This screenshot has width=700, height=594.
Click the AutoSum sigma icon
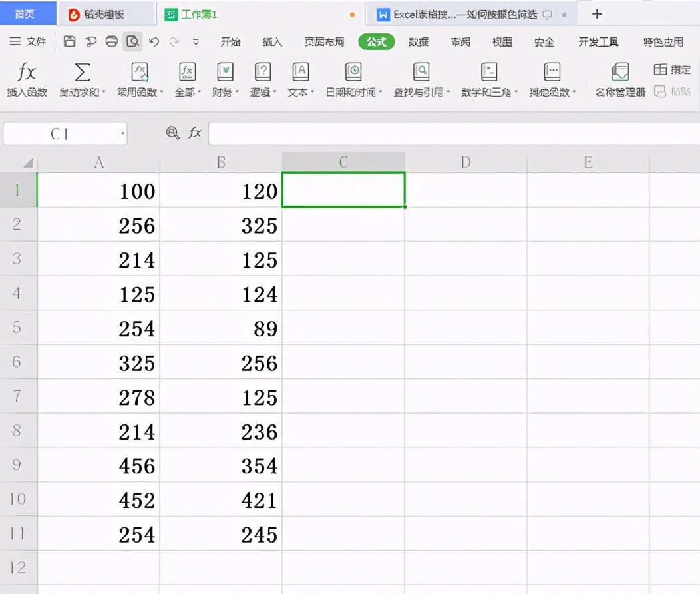pos(82,72)
